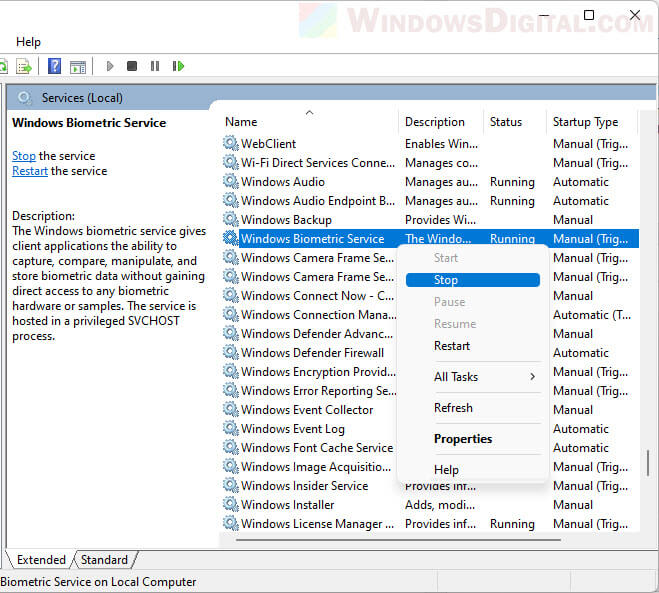Click the gear icon beside Windows Error Reporting
The height and width of the screenshot is (593, 659).
point(230,390)
